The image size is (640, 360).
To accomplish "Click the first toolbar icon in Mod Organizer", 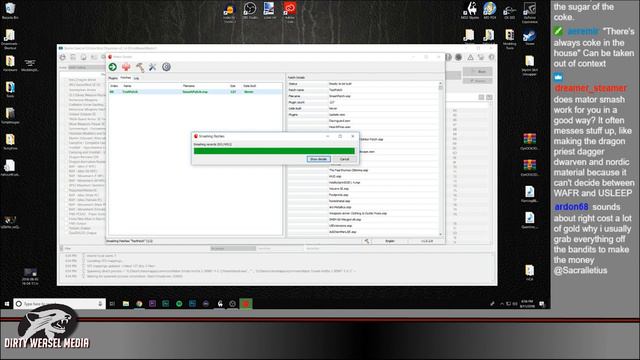I will [x=62, y=57].
